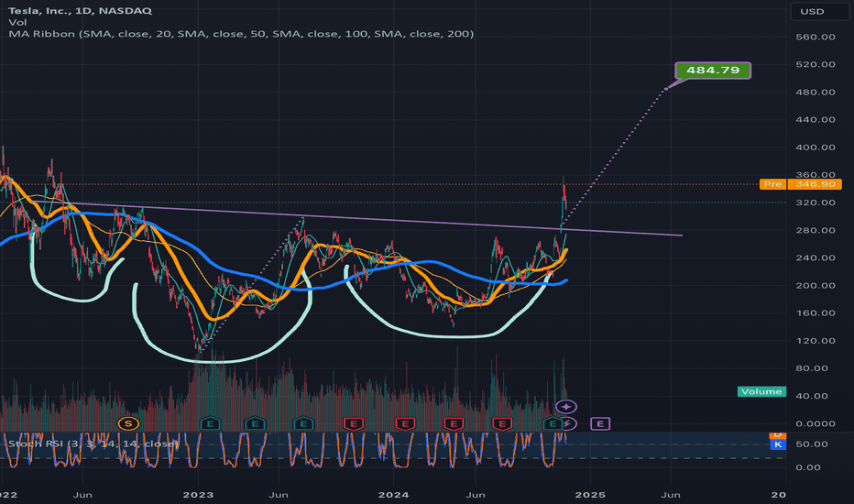
Task: Click the green 484.79 price target label
Action: tap(713, 71)
